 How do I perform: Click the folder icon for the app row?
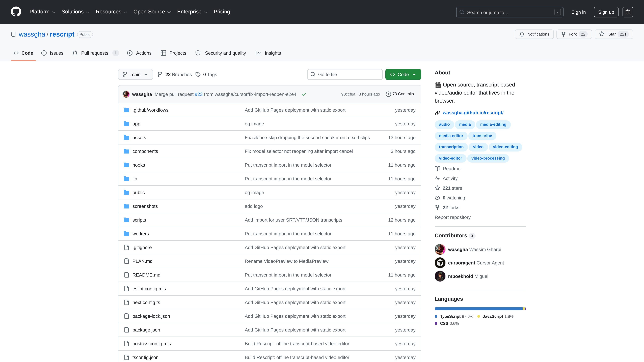pyautogui.click(x=126, y=124)
